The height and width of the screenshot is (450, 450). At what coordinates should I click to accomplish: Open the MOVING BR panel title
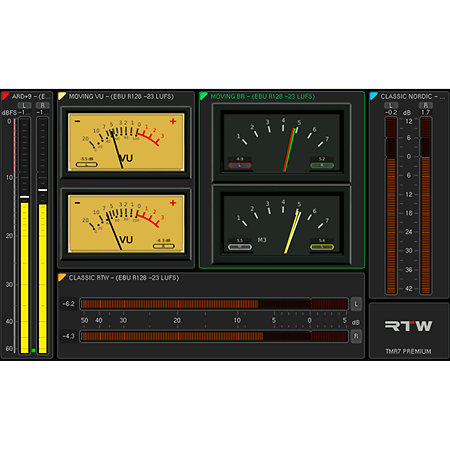tap(263, 96)
